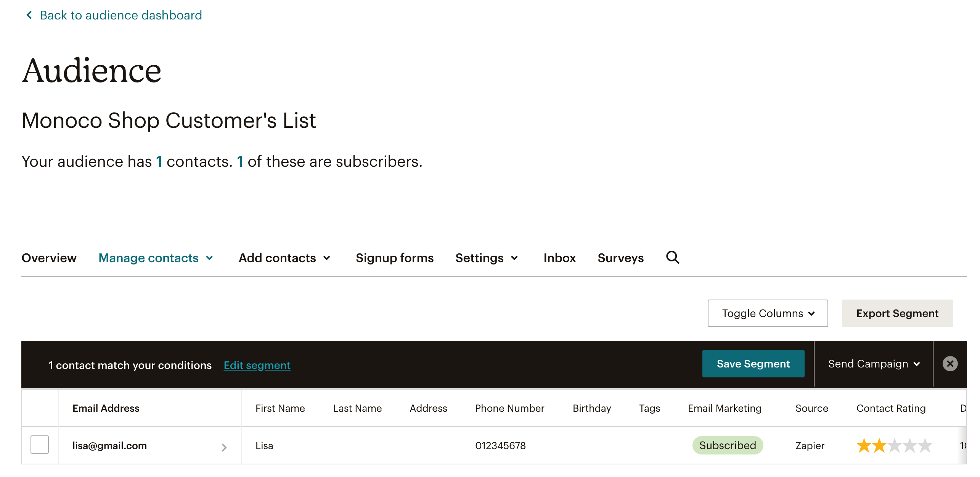Open the Surveys tab

click(620, 258)
